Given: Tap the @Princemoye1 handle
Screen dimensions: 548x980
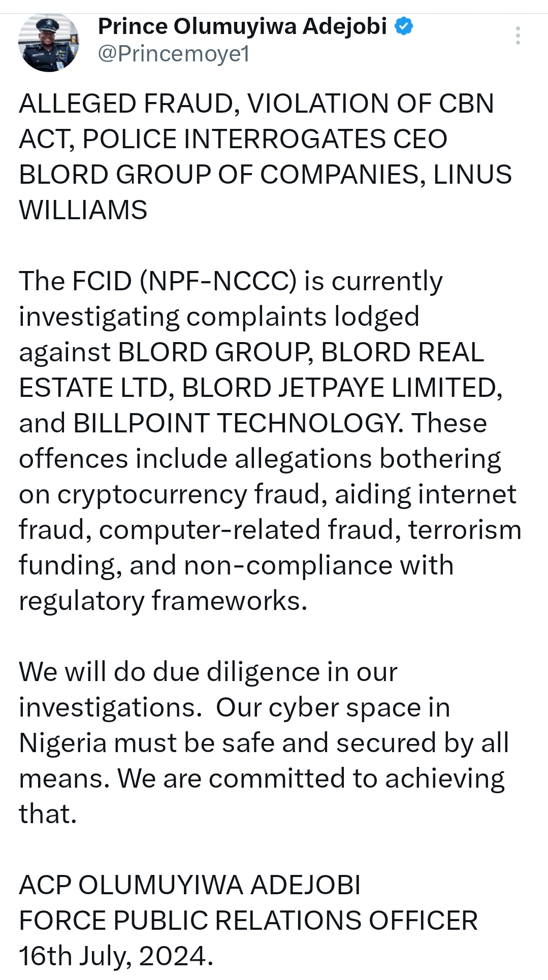Looking at the screenshot, I should coord(173,53).
